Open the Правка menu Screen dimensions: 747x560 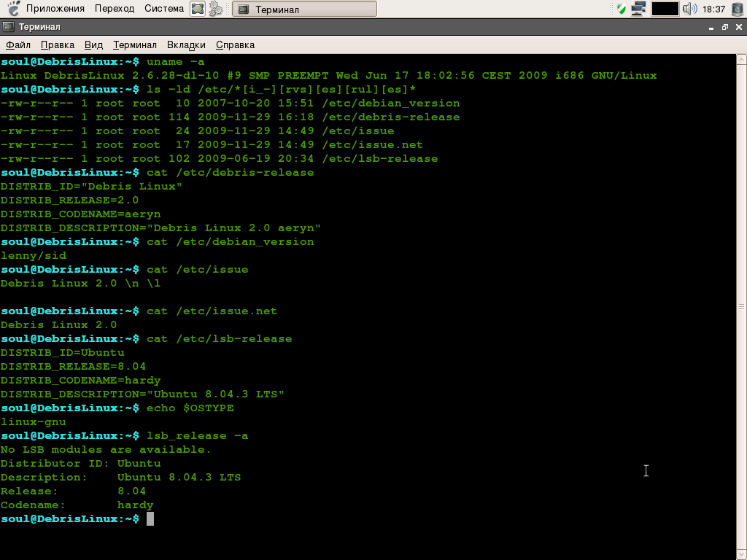point(58,44)
